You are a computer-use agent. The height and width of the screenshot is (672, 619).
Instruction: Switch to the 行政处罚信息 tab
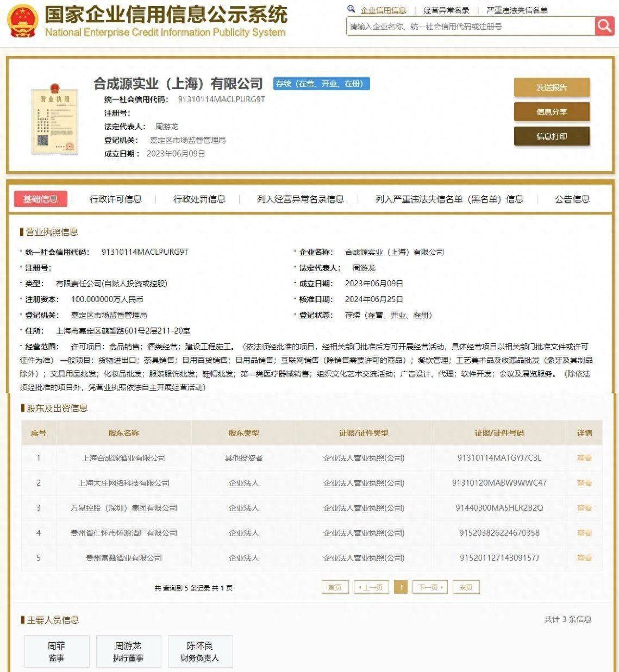tap(199, 199)
